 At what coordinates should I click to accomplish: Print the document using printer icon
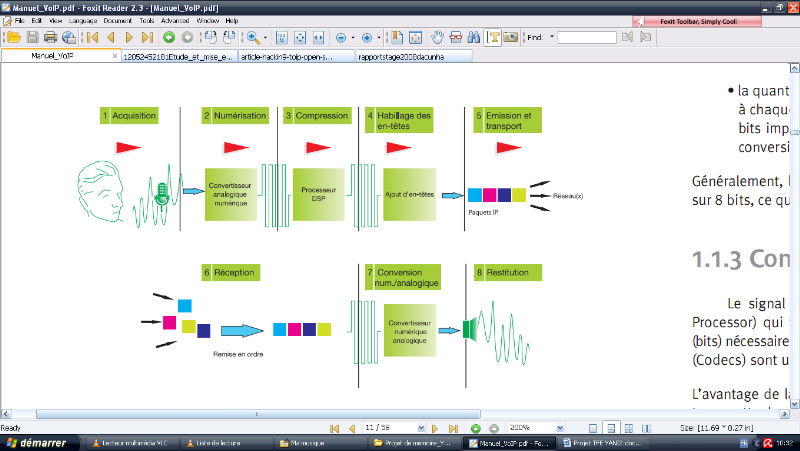50,37
